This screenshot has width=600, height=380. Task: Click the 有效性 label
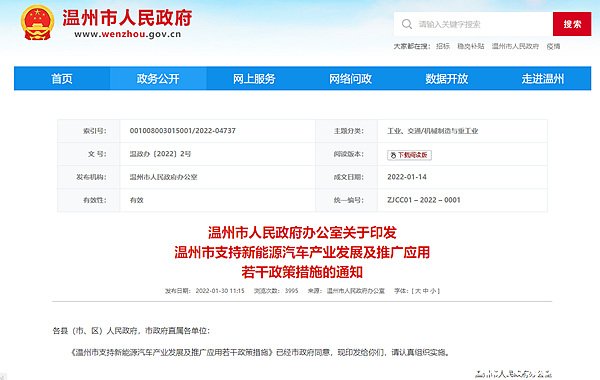[95, 200]
